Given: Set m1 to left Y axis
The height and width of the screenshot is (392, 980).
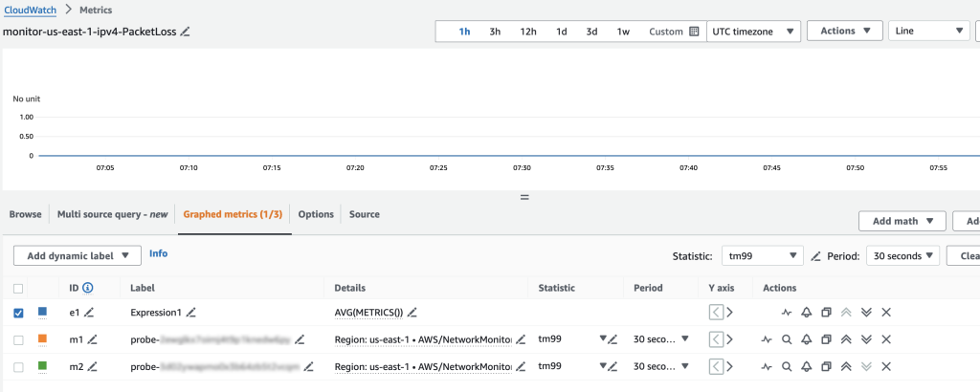Looking at the screenshot, I should point(716,339).
